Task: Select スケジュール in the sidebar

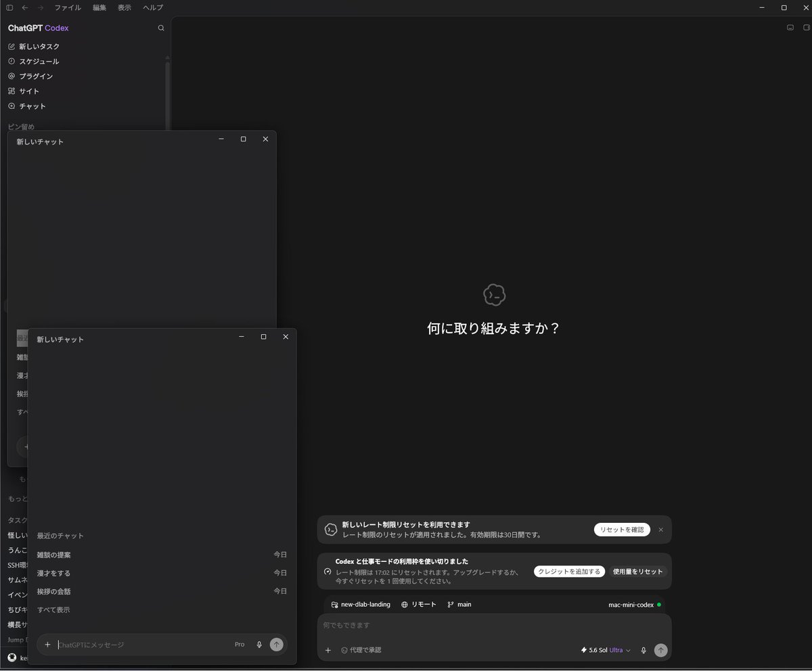Action: click(x=39, y=62)
